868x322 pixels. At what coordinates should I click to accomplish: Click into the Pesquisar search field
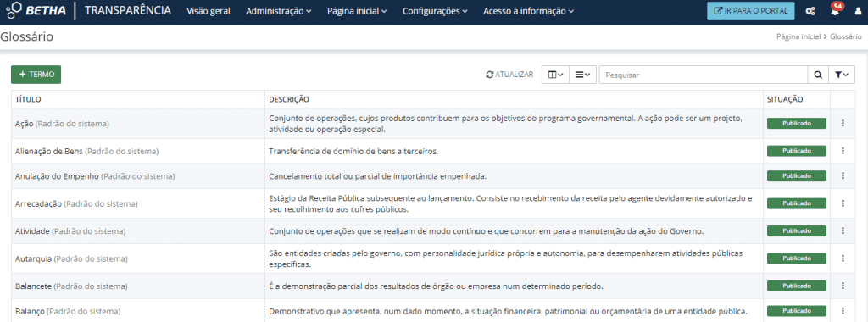pyautogui.click(x=704, y=75)
